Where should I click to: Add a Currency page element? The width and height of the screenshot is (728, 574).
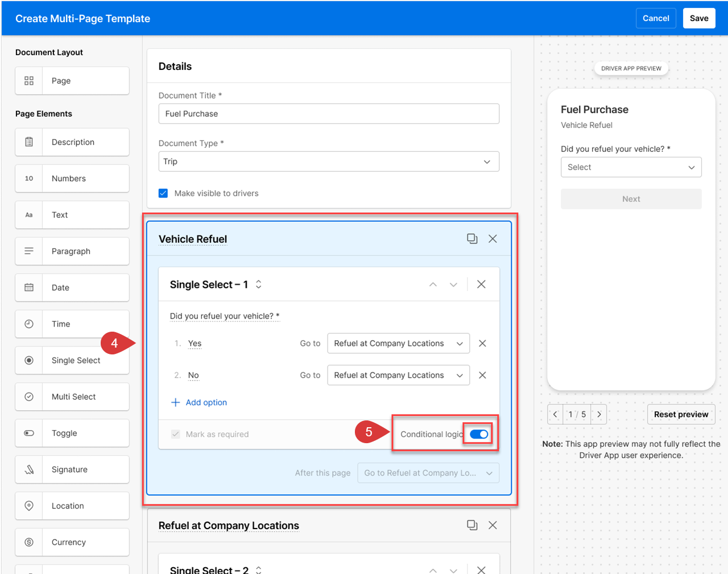coord(72,543)
